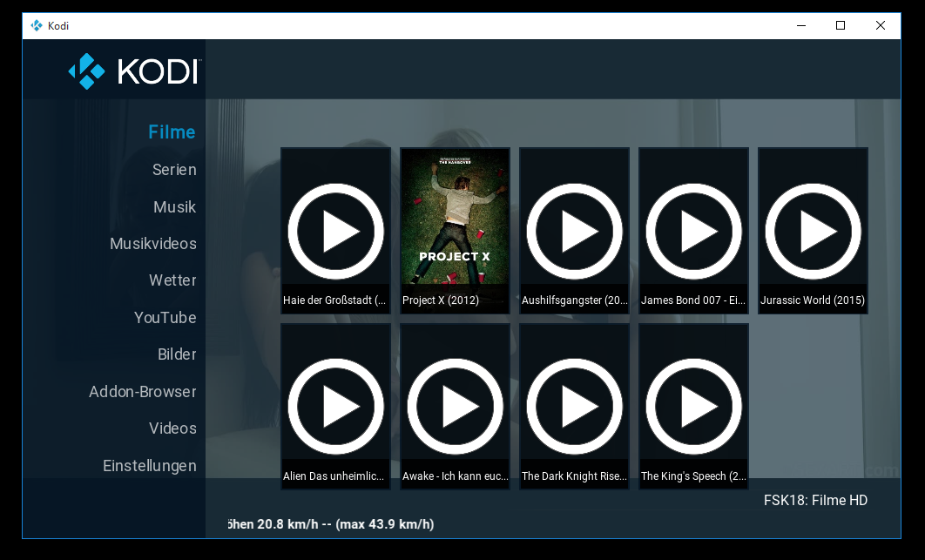Select YouTube from the home menu
Screen dimensions: 925x560
coord(165,318)
